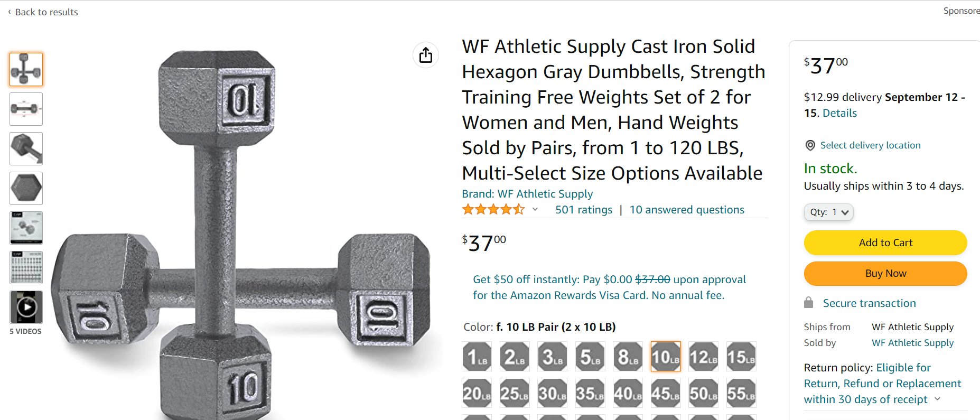Image resolution: width=980 pixels, height=420 pixels.
Task: Open Secure transaction details
Action: coord(869,303)
